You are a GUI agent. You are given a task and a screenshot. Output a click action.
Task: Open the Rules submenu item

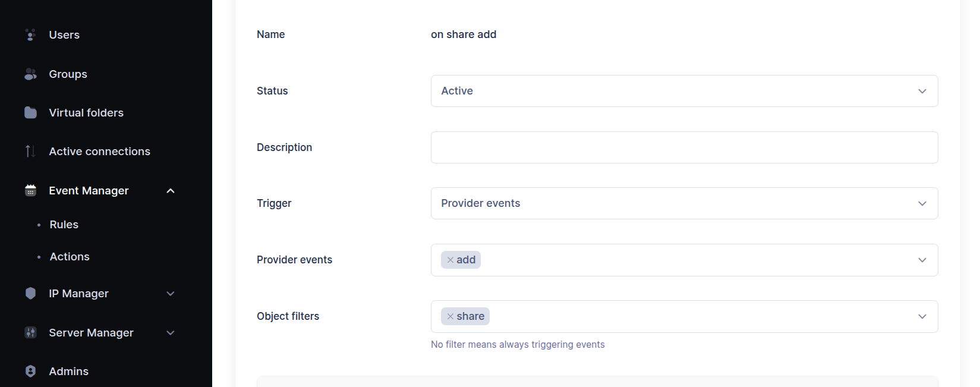(64, 225)
